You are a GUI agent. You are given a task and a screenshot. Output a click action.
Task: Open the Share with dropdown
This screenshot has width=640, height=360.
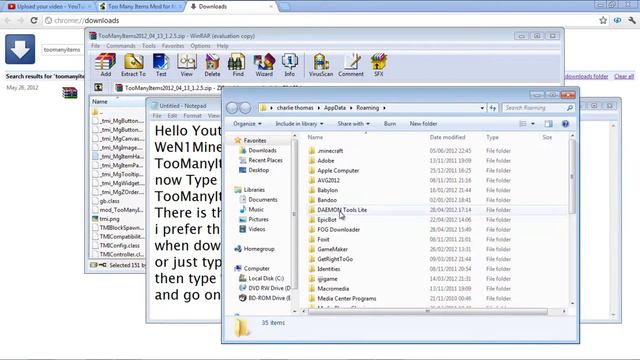tap(353, 124)
